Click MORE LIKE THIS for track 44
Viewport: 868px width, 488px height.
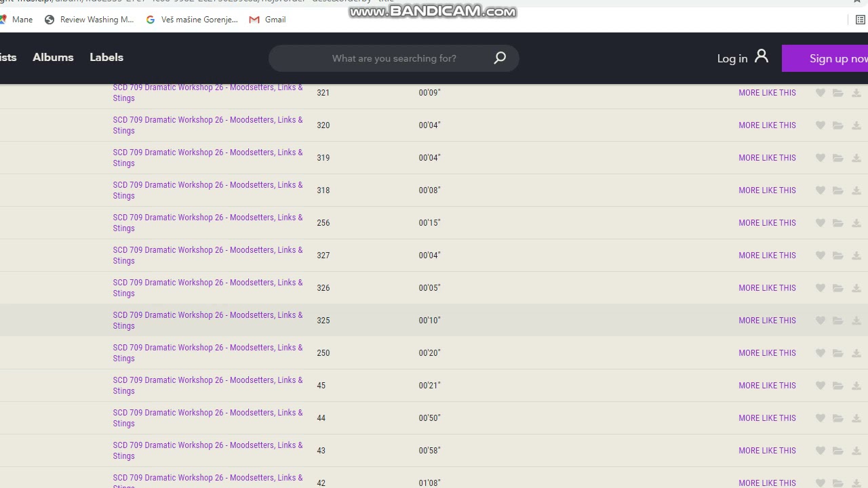767,418
